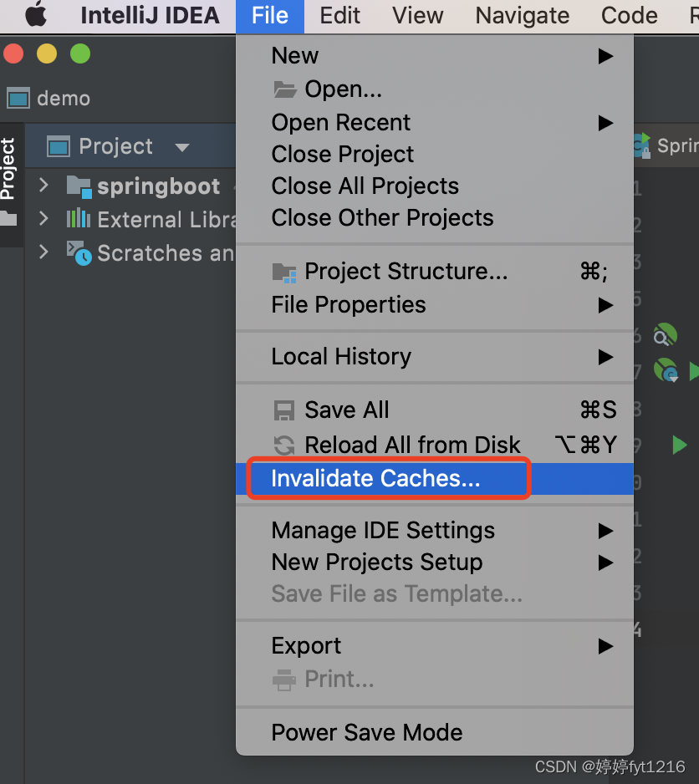The height and width of the screenshot is (784, 699).
Task: Open Local History submenu
Action: point(434,357)
